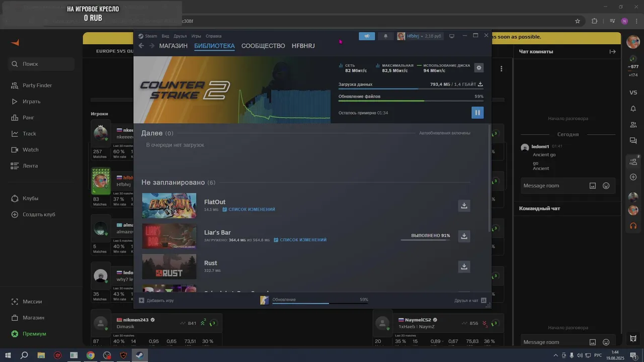Image resolution: width=644 pixels, height=362 pixels.
Task: Click plus add icon in right rail
Action: (633, 177)
